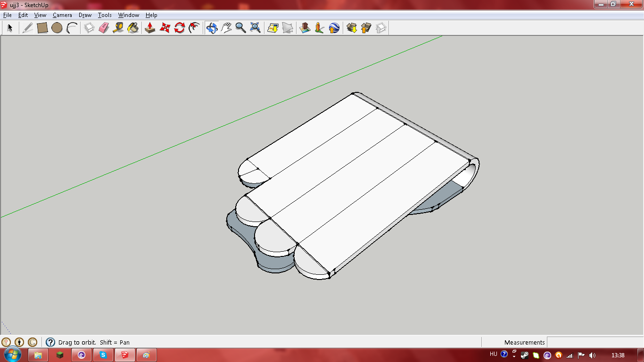644x362 pixels.
Task: Open the Instructor question mark icon
Action: pos(50,342)
